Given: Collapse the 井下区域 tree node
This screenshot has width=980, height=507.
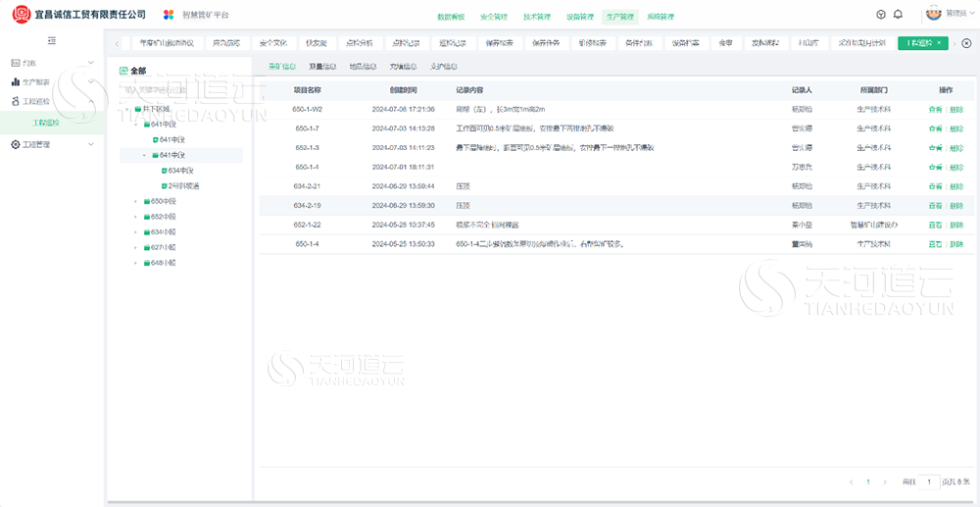Looking at the screenshot, I should (127, 109).
